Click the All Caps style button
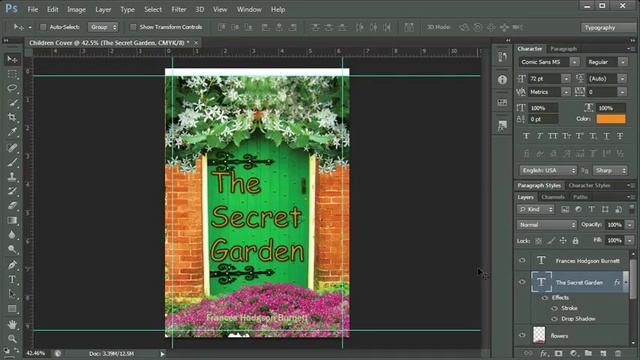This screenshot has height=360, width=640. (x=553, y=136)
